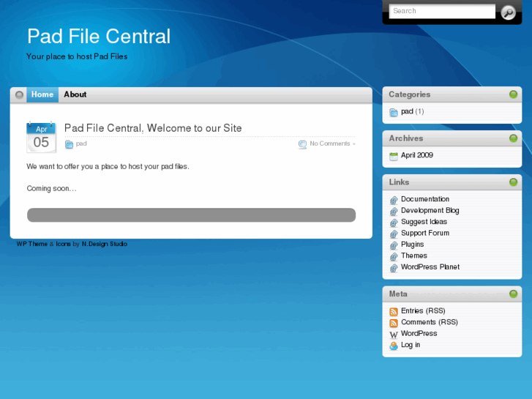Open the Plugins link
The width and height of the screenshot is (532, 399).
point(412,245)
